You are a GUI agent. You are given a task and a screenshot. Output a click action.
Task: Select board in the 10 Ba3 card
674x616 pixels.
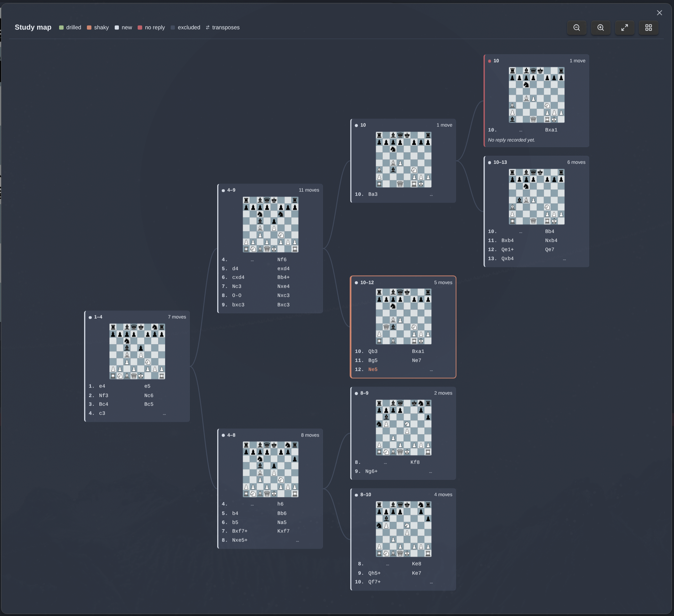404,160
